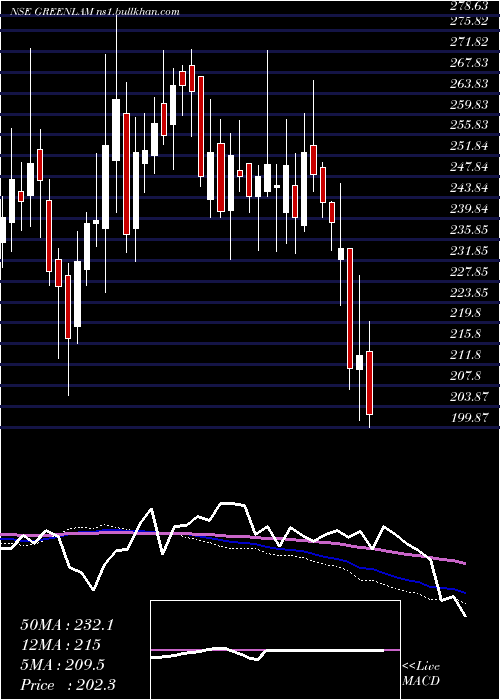Viewport: 500px width, 700px height.
Task: Click the 239.84 price axis label
Action: tap(468, 209)
